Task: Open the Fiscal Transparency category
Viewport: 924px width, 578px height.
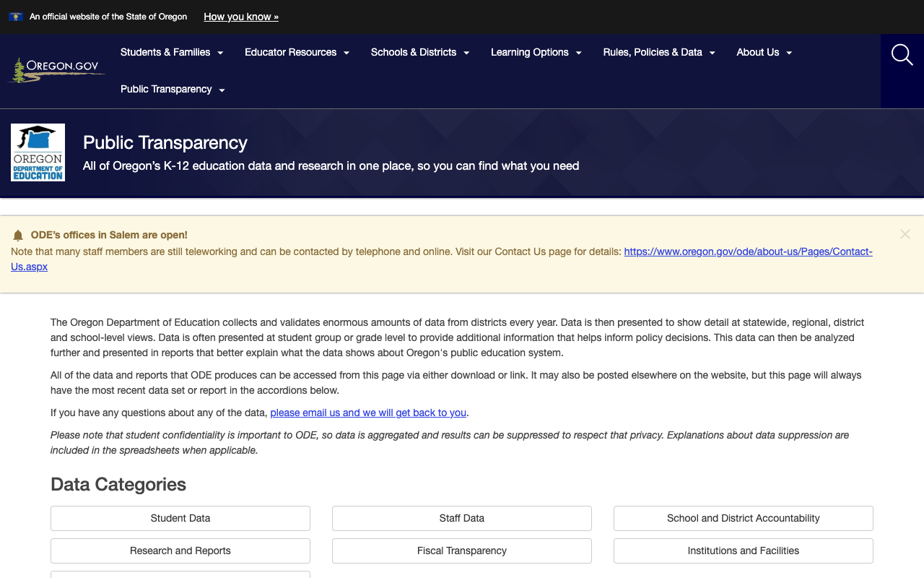Action: (x=462, y=551)
